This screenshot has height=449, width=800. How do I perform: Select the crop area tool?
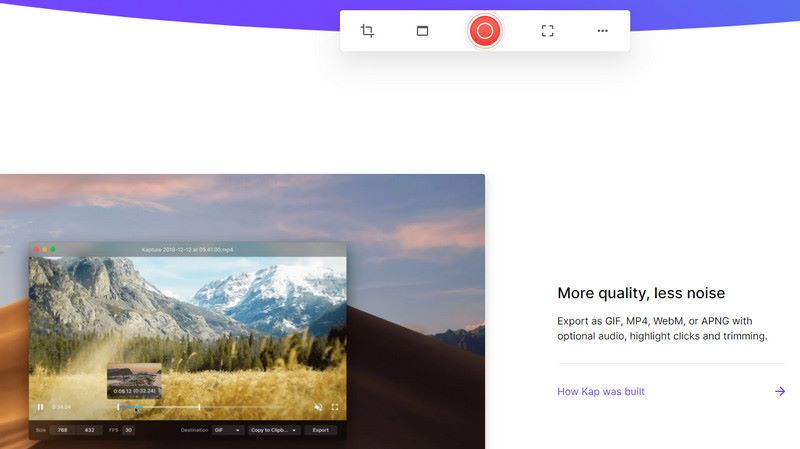367,31
